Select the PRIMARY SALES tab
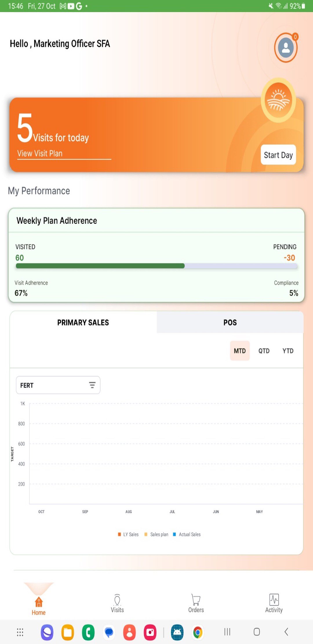 83,322
